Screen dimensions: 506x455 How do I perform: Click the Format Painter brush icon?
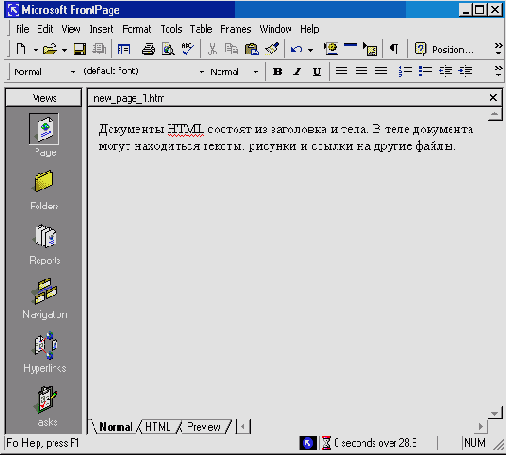(272, 49)
